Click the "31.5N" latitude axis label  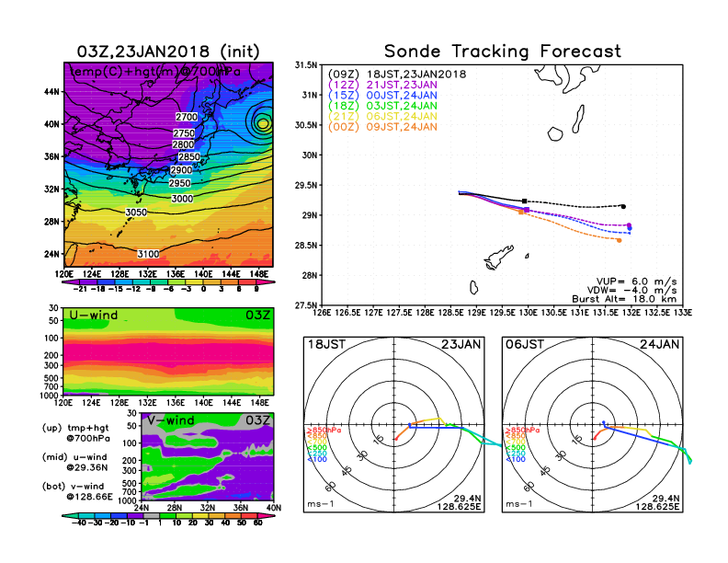(306, 65)
